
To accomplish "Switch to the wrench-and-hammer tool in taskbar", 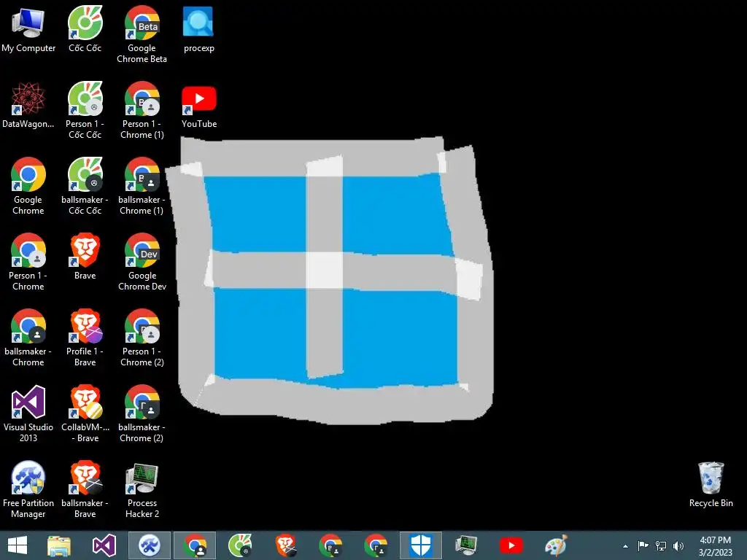I will pyautogui.click(x=149, y=545).
